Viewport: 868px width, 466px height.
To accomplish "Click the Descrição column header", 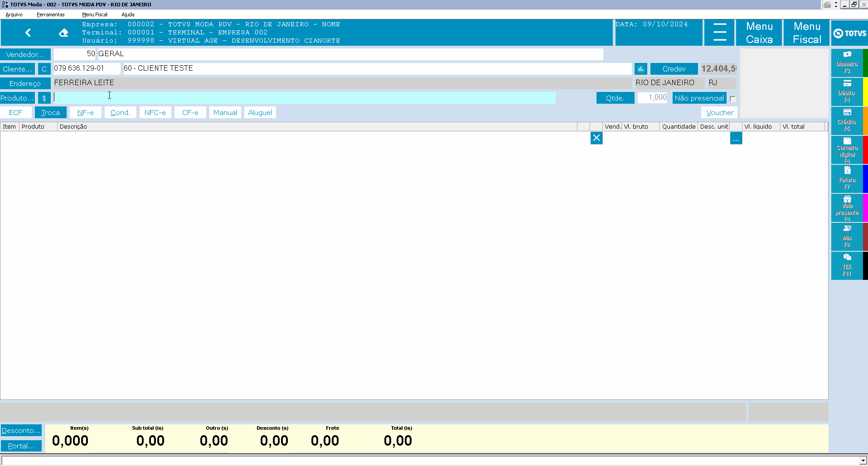I will point(317,127).
